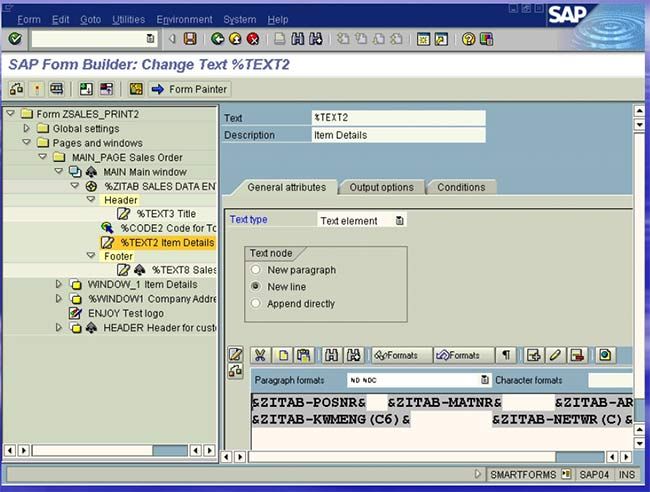Click the Find Next icon in top toolbar
This screenshot has height=492, width=650.
click(x=315, y=39)
